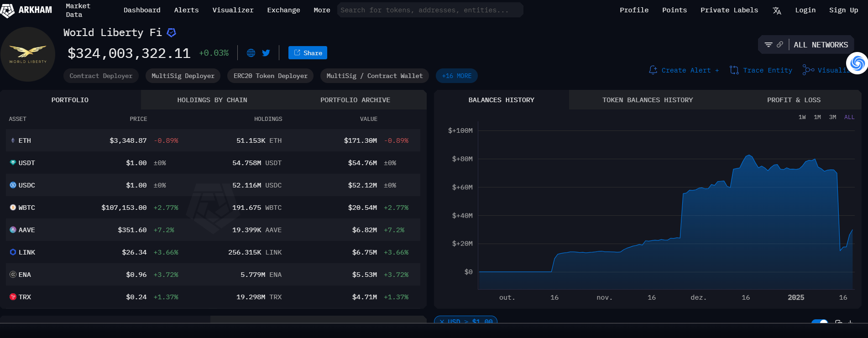Click the Visualize graph icon

tap(808, 70)
